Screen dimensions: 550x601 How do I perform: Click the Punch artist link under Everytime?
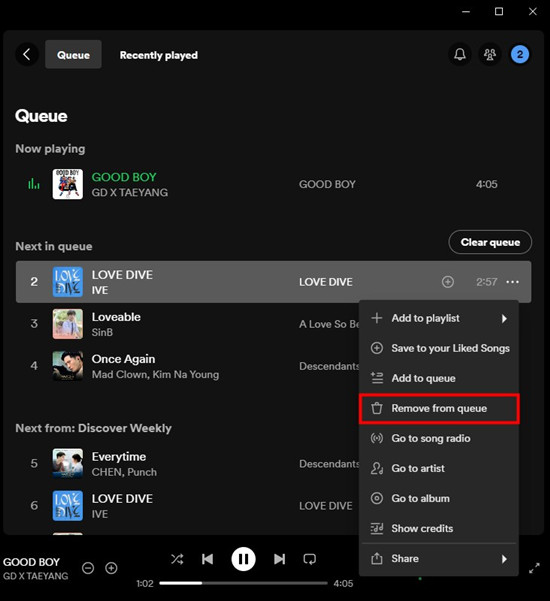click(x=142, y=472)
